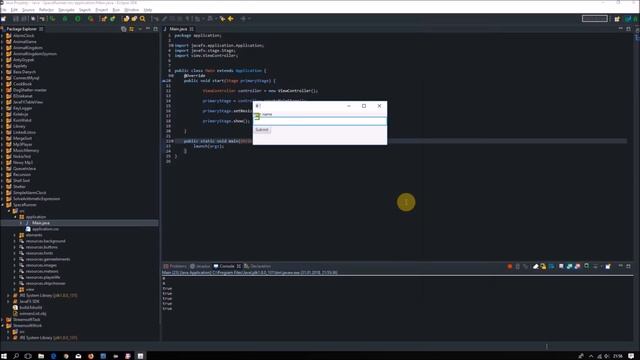Expand the AnimalGame project
This screenshot has height=360, width=640.
[2, 42]
